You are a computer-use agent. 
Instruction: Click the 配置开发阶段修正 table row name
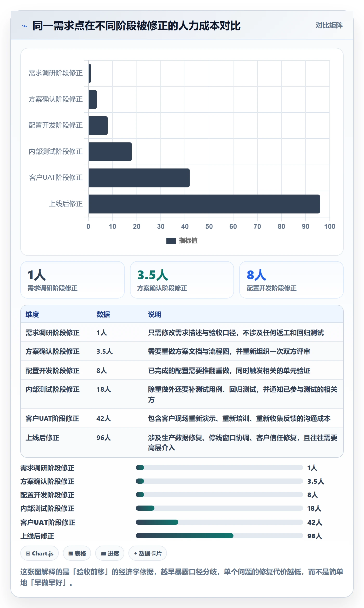click(53, 371)
